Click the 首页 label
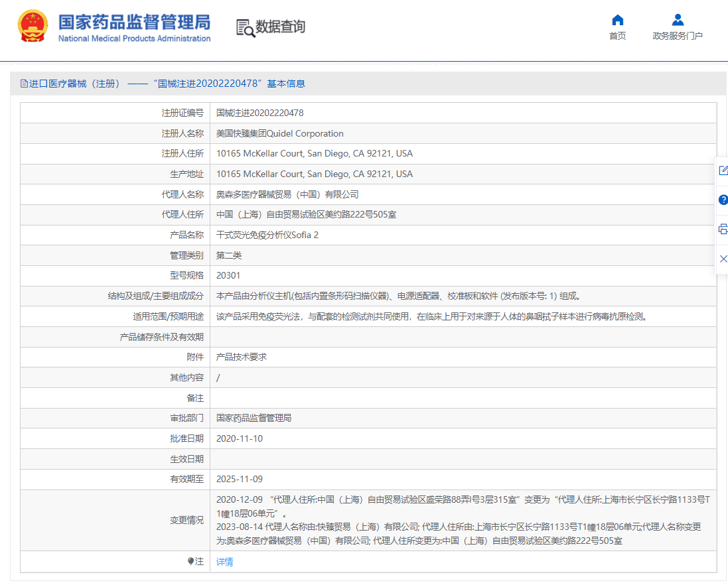This screenshot has width=728, height=585. click(x=617, y=36)
